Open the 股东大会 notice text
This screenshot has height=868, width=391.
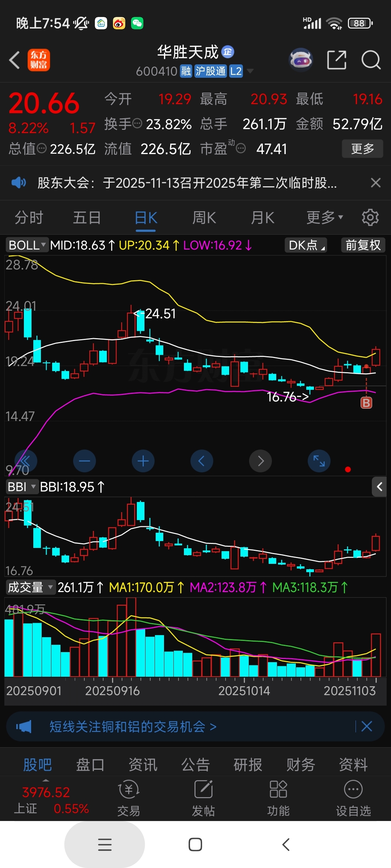point(187,183)
